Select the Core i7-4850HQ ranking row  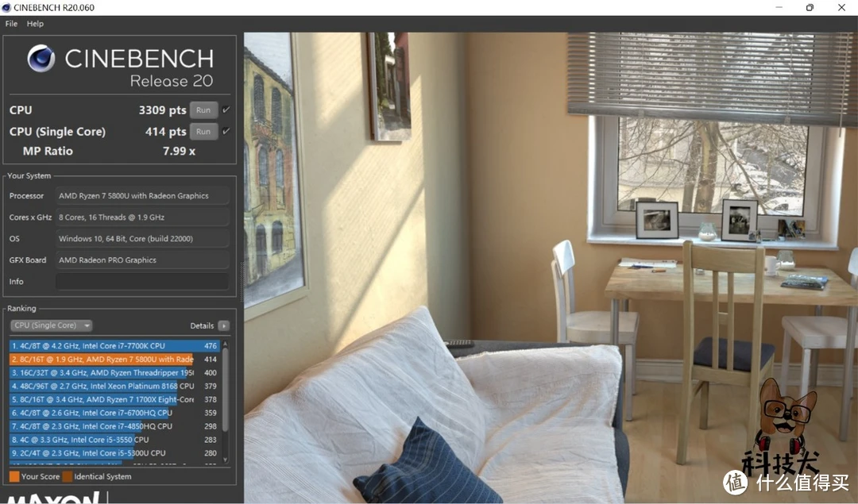[x=114, y=426]
